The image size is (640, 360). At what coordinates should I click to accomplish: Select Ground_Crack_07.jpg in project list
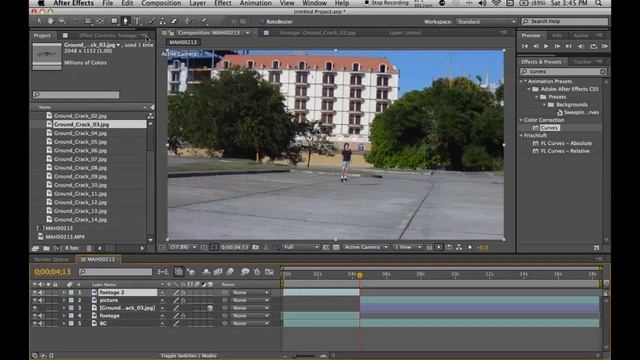coord(80,159)
